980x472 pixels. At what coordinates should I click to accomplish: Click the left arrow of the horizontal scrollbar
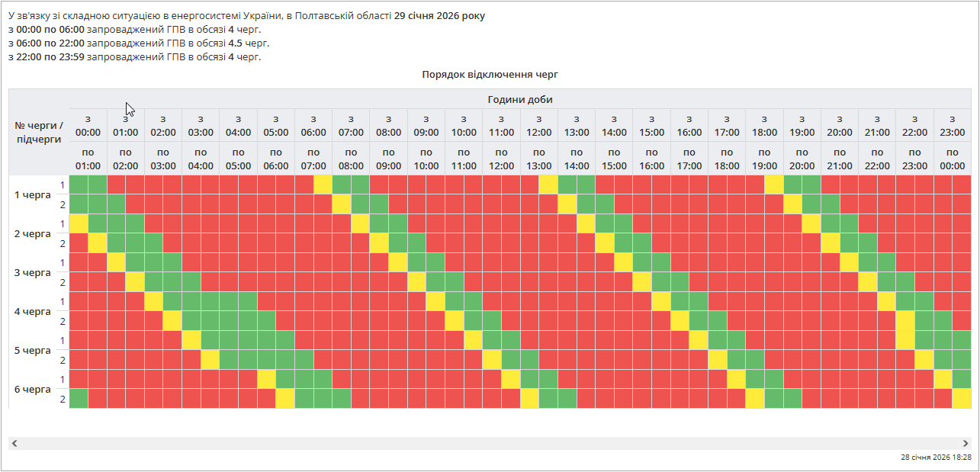[x=14, y=443]
